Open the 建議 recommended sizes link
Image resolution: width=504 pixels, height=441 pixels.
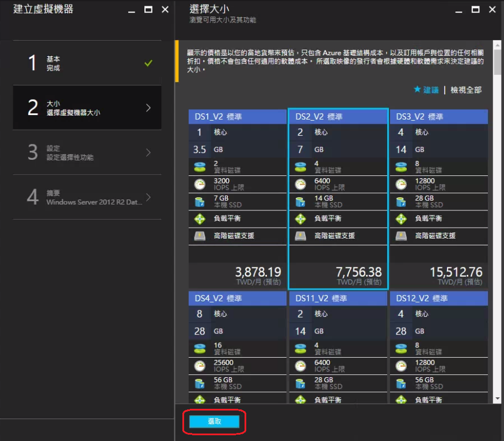click(x=431, y=90)
